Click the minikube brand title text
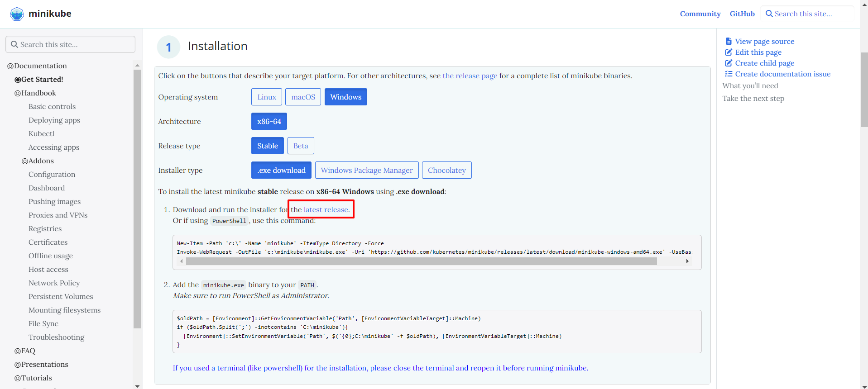Screen dimensions: 868x389 (x=50, y=14)
